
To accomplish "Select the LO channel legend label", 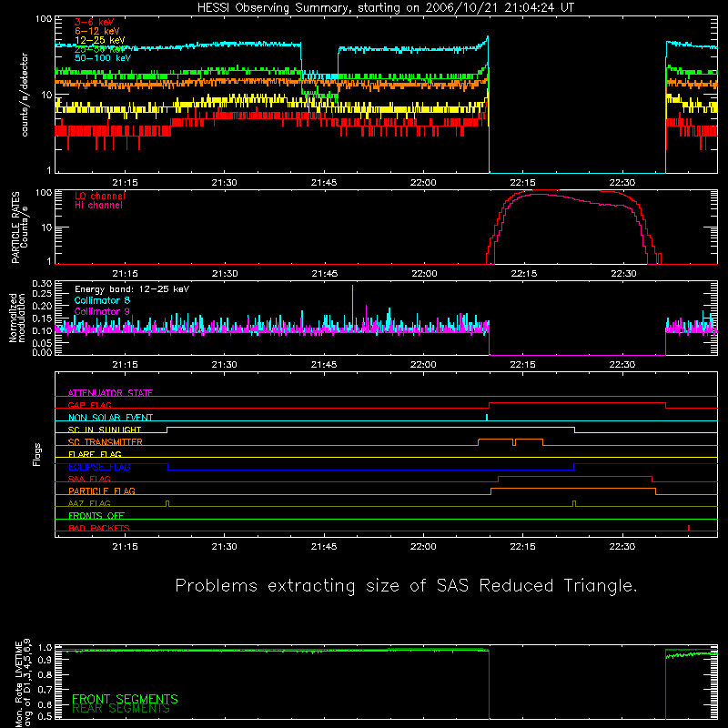I will click(x=99, y=196).
